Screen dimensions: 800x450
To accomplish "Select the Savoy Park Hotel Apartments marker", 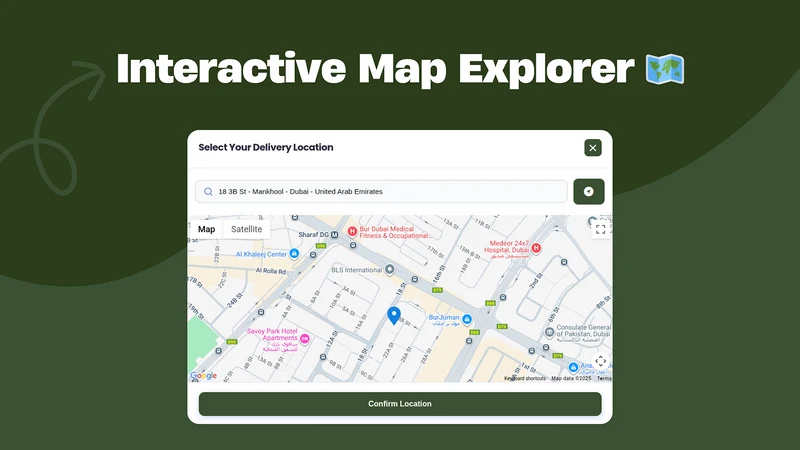I will coord(305,338).
